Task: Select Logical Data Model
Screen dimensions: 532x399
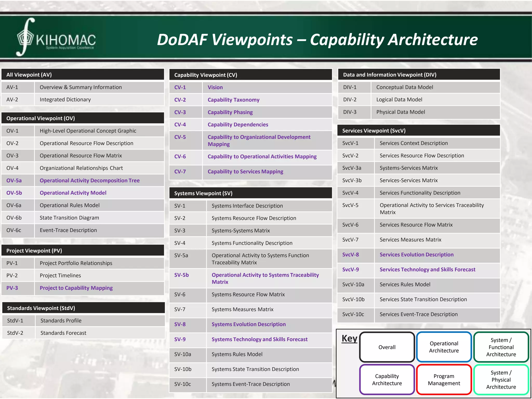Action: (399, 99)
